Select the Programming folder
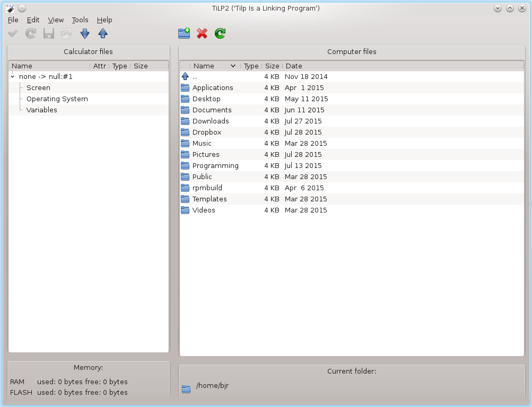 tap(215, 166)
